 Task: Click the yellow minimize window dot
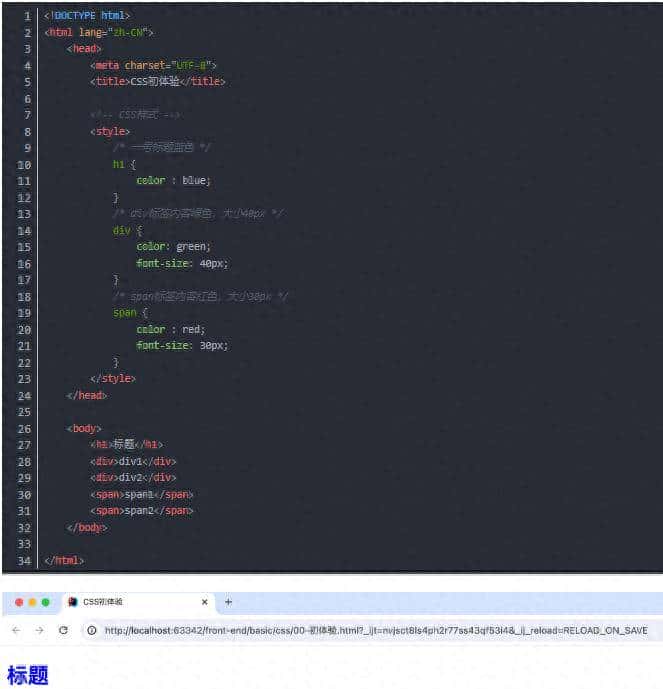coord(32,602)
